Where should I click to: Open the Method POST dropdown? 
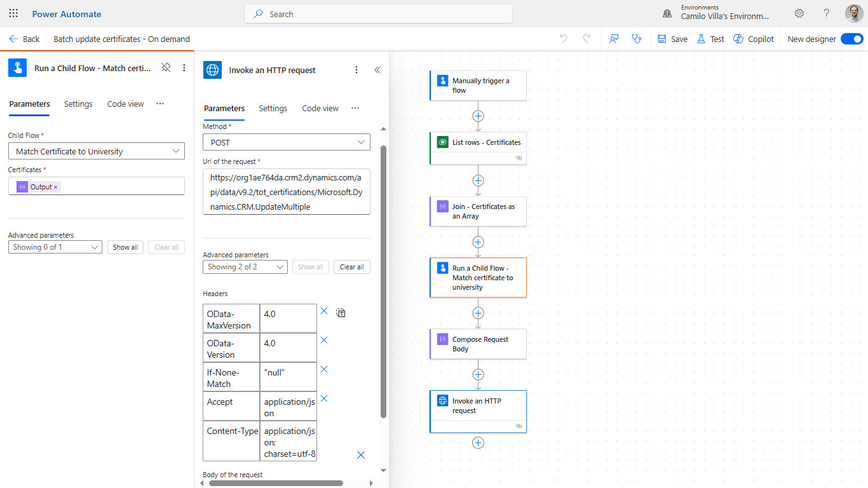[x=287, y=142]
